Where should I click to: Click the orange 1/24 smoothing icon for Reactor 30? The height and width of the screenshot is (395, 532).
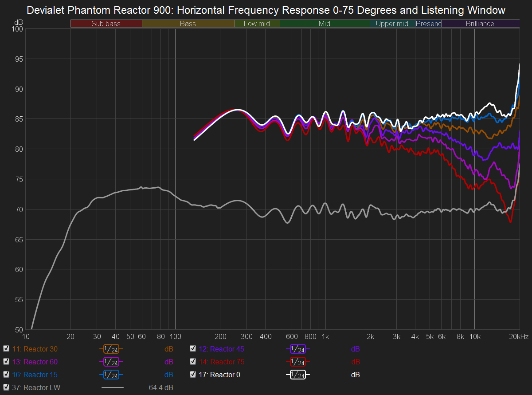tap(111, 349)
